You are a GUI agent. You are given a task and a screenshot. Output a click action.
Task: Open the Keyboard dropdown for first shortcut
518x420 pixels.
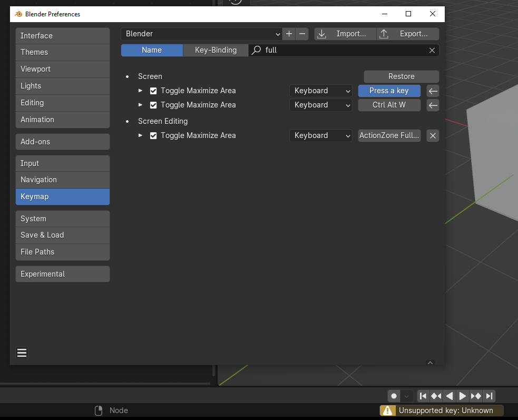(x=320, y=91)
